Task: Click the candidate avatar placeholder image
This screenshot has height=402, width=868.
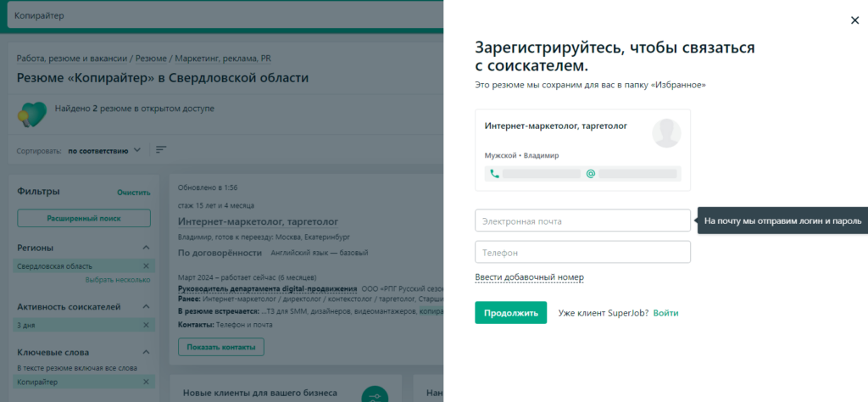Action: 667,133
